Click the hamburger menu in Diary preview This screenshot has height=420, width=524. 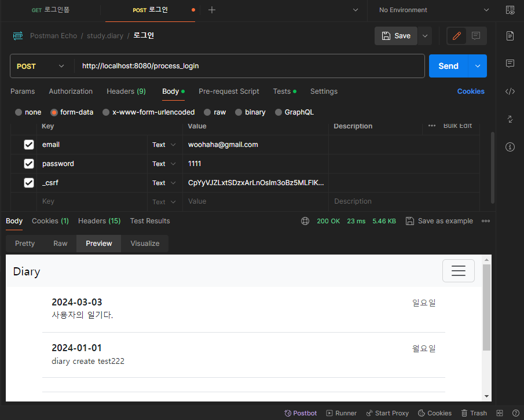pyautogui.click(x=458, y=271)
